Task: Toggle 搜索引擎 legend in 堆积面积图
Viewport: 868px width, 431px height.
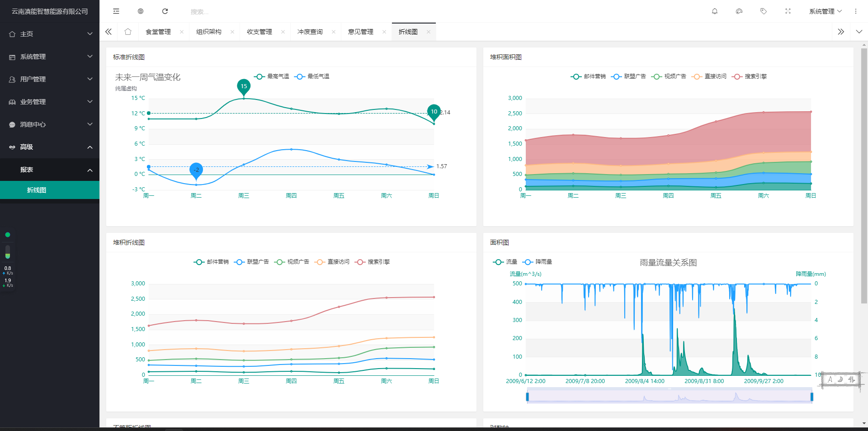Action: 749,76
